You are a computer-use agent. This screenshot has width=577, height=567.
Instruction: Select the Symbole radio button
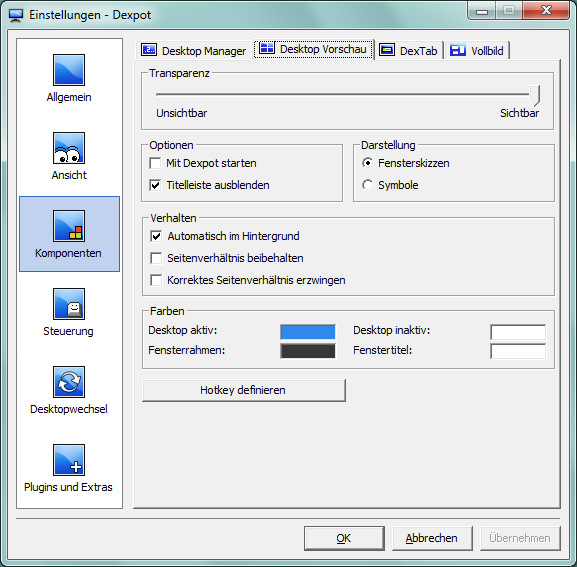pyautogui.click(x=367, y=185)
